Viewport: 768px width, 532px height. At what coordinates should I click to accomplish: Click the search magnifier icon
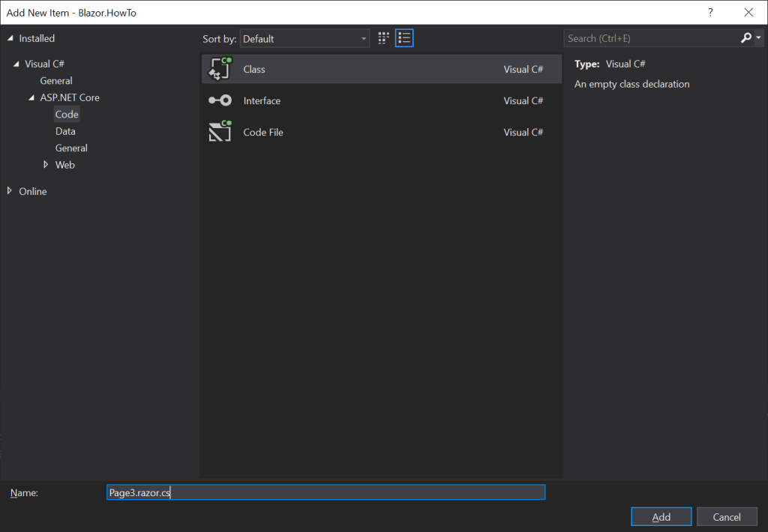point(745,38)
